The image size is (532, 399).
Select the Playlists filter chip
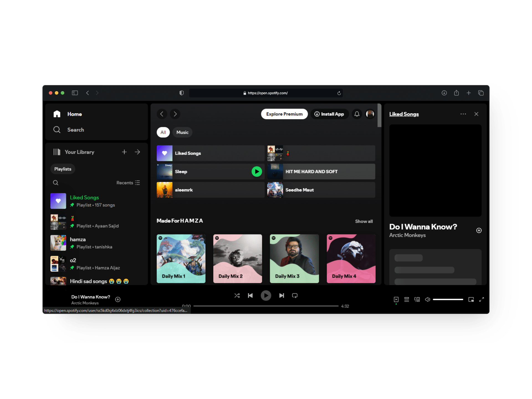pos(63,169)
